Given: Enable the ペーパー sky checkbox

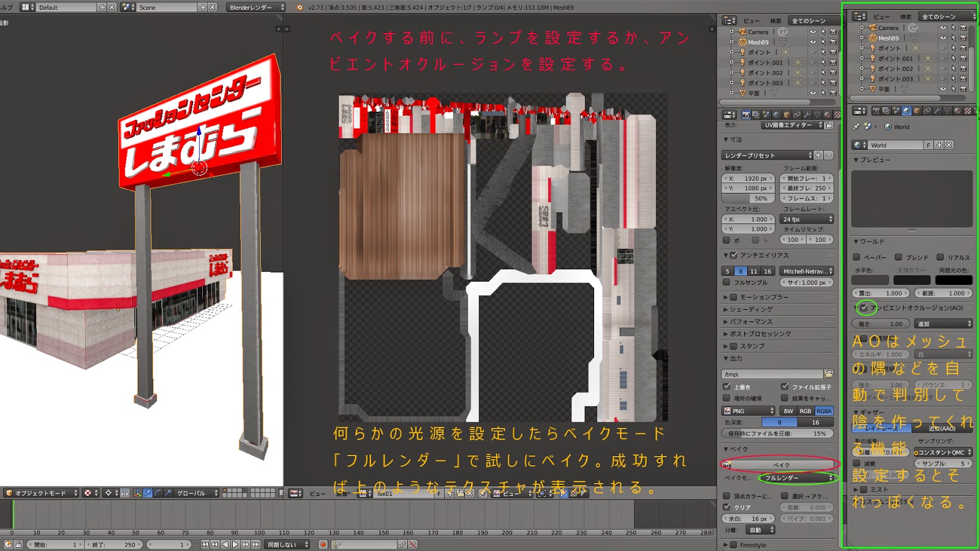Looking at the screenshot, I should [857, 257].
